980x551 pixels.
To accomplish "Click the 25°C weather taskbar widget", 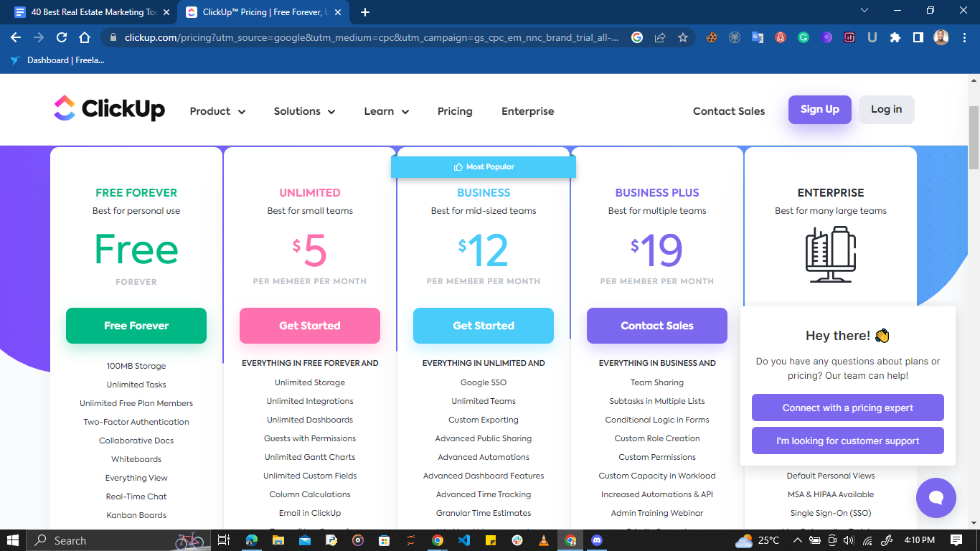I will 758,540.
